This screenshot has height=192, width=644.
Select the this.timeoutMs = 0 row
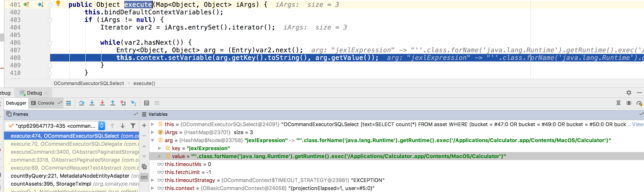pyautogui.click(x=396, y=164)
